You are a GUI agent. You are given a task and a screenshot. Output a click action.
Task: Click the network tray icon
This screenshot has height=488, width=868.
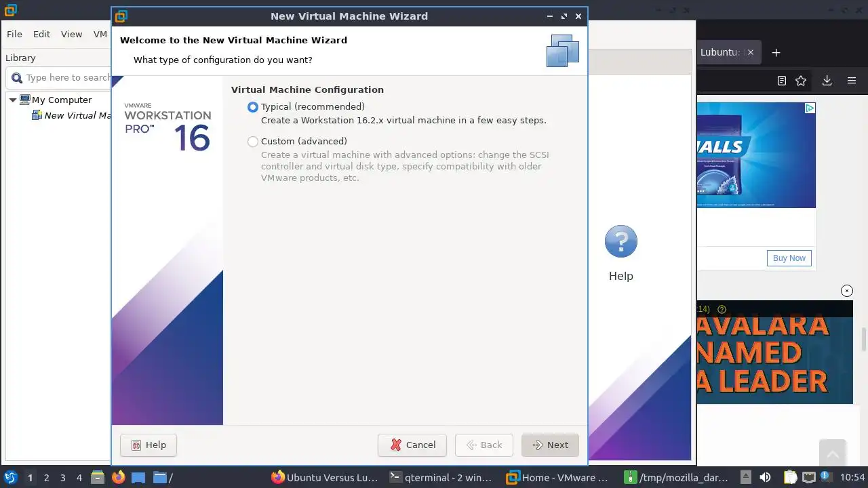pos(808,477)
